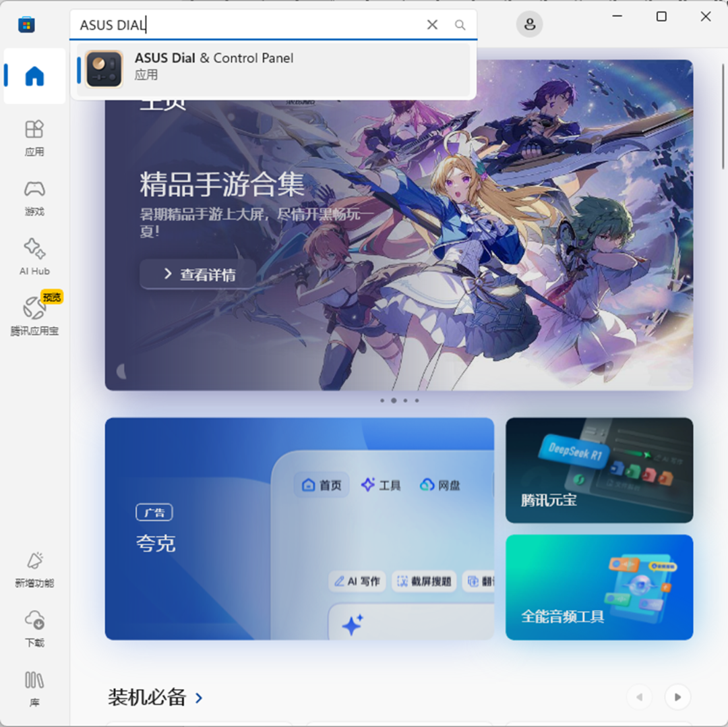The width and height of the screenshot is (728, 727).
Task: Click the 预览 badge on 腾讯应用宝
Action: pos(51,297)
